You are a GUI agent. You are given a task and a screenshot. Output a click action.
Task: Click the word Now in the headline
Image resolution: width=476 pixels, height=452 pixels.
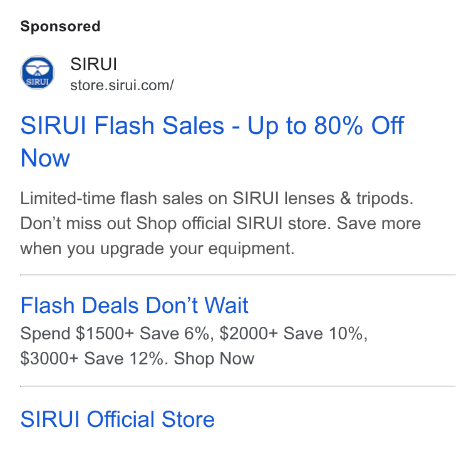(45, 158)
